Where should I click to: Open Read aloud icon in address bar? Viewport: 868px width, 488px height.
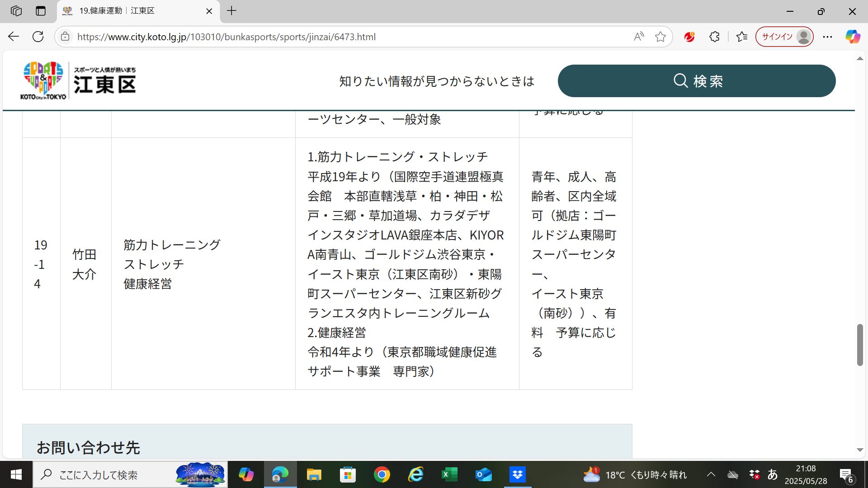[x=638, y=37]
